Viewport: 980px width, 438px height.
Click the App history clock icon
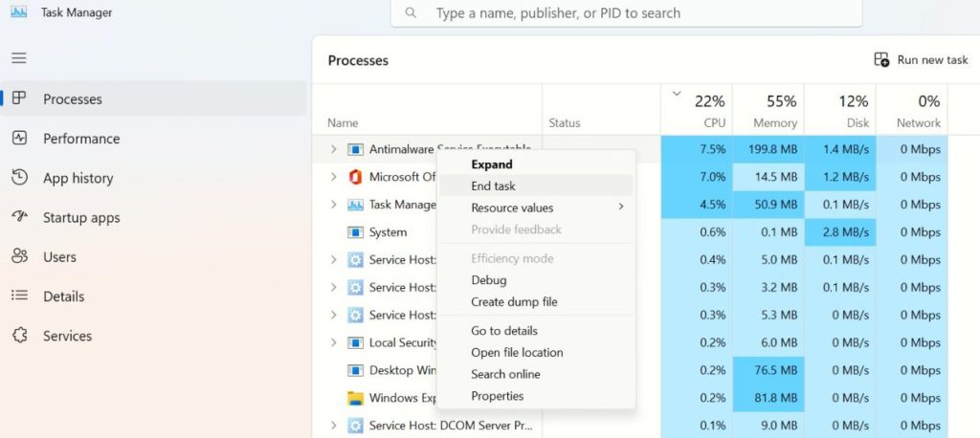pyautogui.click(x=19, y=178)
